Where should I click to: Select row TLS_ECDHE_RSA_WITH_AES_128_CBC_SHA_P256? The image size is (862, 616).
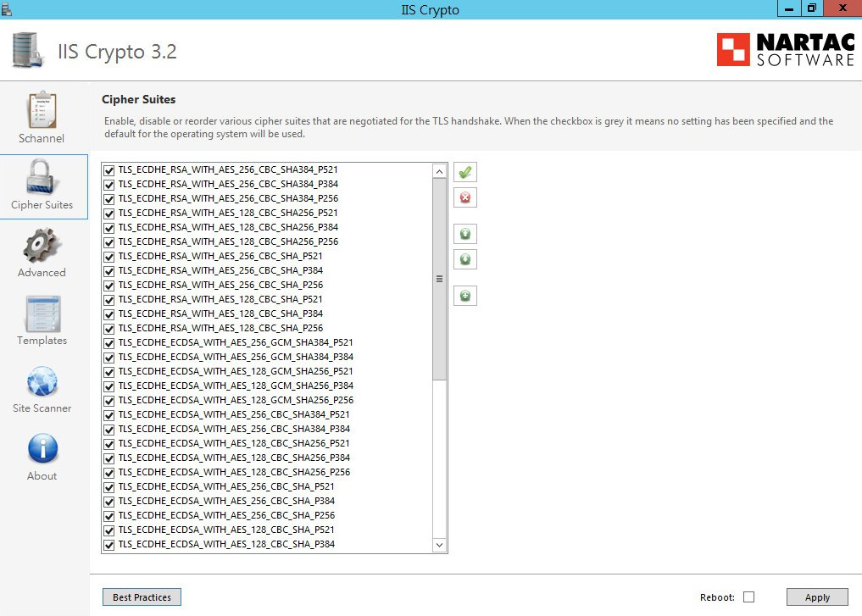click(267, 328)
